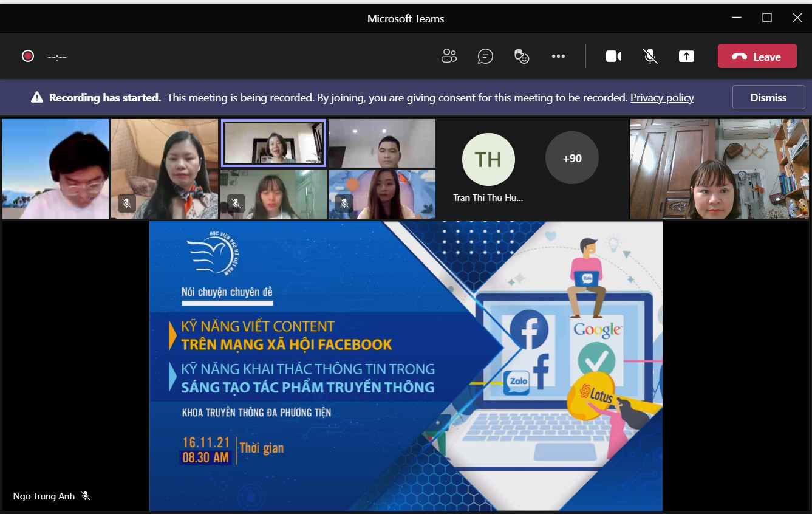Click the shared presentation slide

point(406,366)
